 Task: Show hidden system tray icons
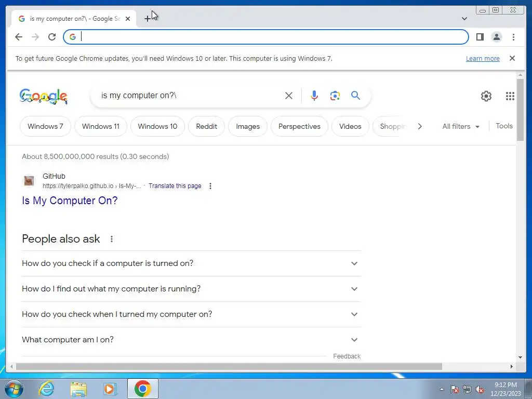pos(442,389)
